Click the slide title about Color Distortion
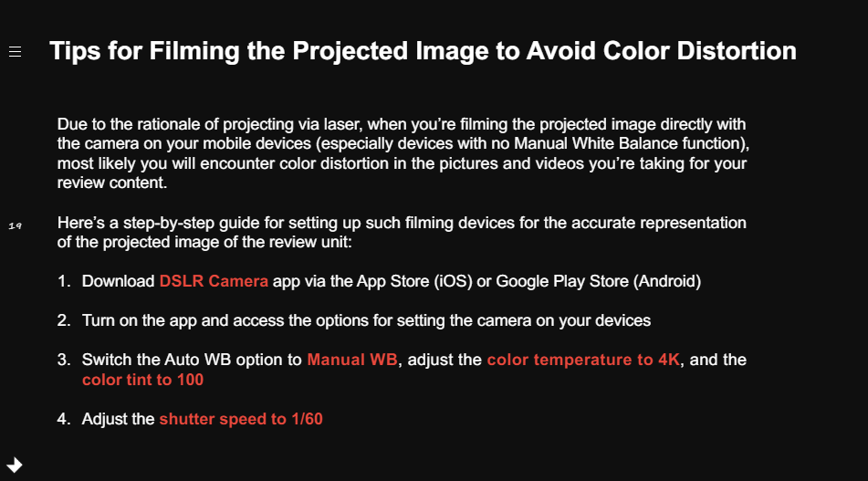 pyautogui.click(x=423, y=51)
